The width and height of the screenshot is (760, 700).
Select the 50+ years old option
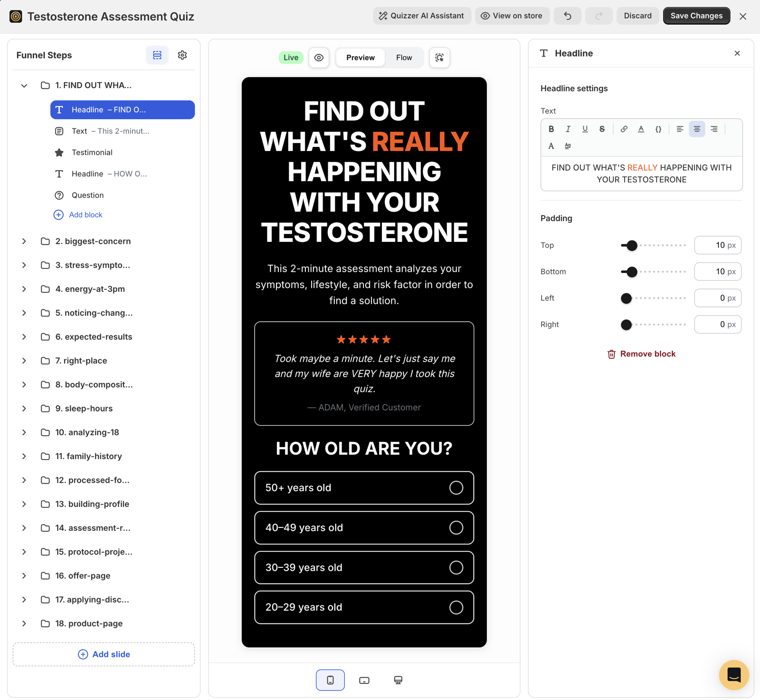click(x=364, y=488)
